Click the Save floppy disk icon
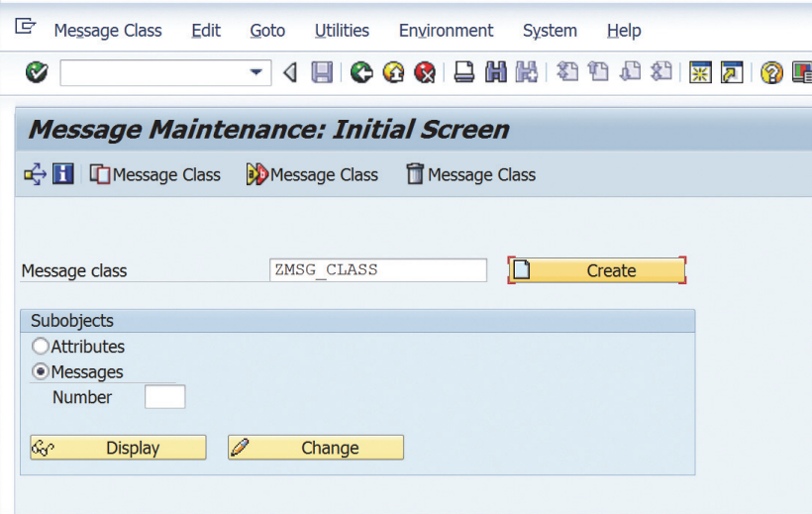This screenshot has height=514, width=812. (x=322, y=72)
